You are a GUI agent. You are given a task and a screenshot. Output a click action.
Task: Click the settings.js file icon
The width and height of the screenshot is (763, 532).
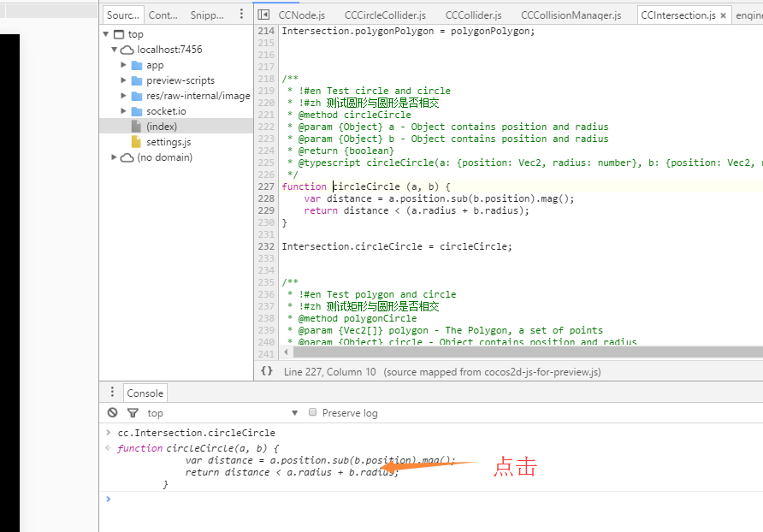(x=136, y=142)
